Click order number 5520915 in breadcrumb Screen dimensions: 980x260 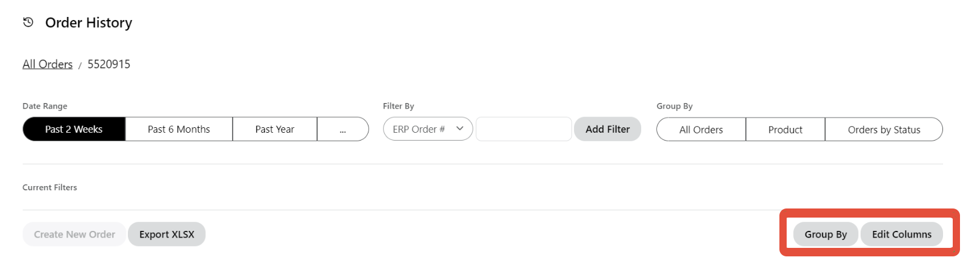click(x=108, y=64)
